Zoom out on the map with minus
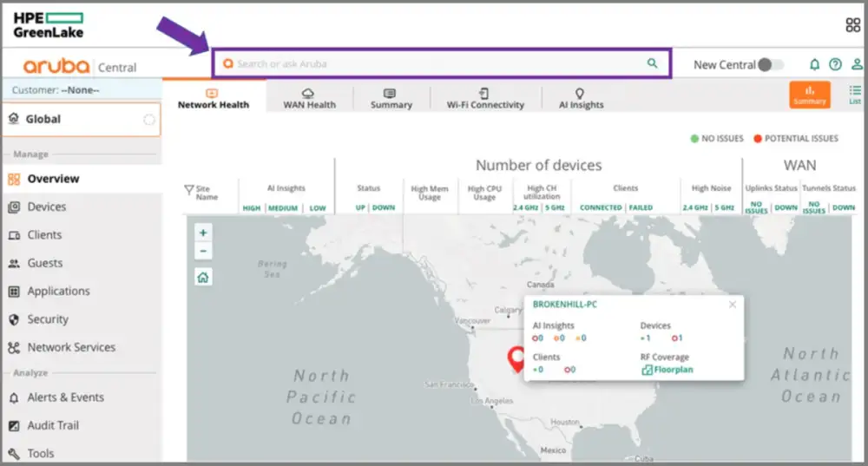 click(203, 251)
